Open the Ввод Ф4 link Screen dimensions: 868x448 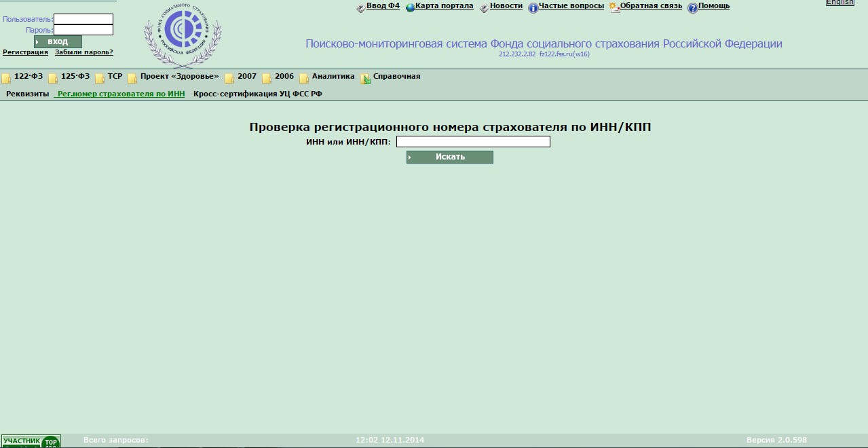[x=383, y=6]
